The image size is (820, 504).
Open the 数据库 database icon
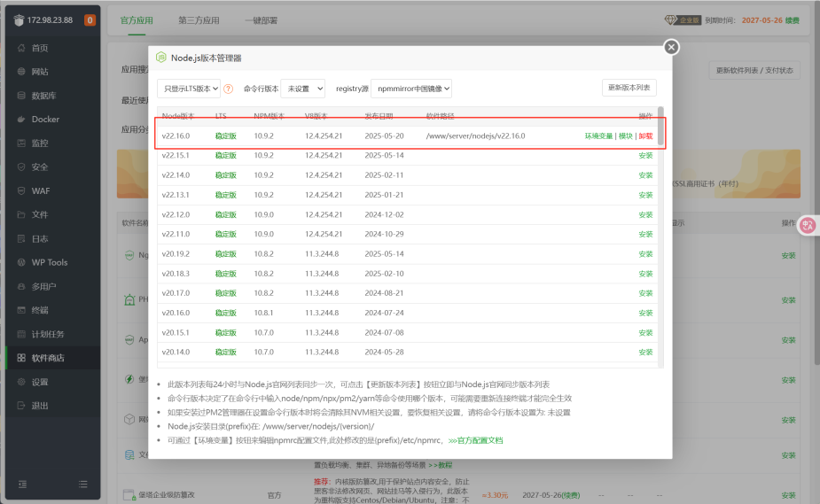pos(21,96)
